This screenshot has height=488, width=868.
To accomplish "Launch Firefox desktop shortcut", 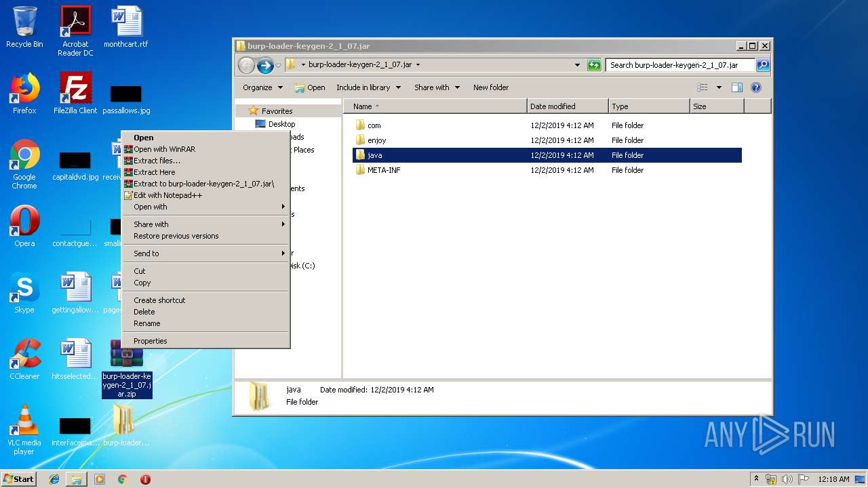I will click(x=24, y=94).
